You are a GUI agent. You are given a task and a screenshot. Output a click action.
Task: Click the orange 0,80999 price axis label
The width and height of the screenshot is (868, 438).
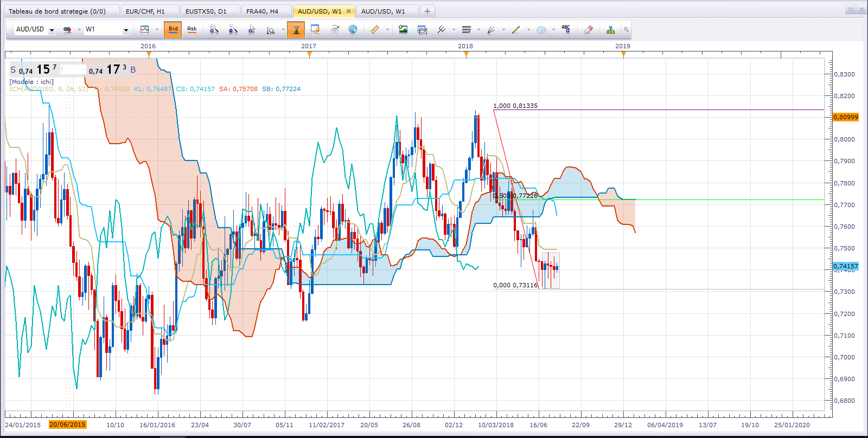(x=846, y=117)
